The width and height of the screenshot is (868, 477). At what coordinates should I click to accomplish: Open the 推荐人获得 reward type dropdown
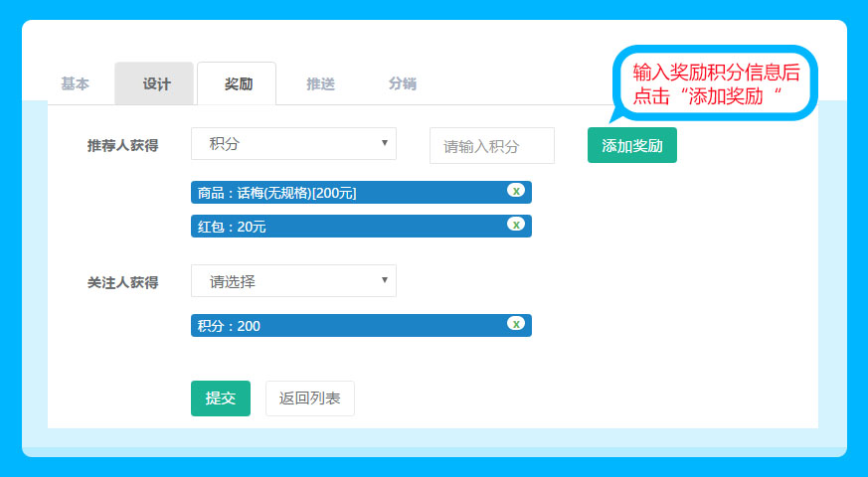[x=293, y=144]
